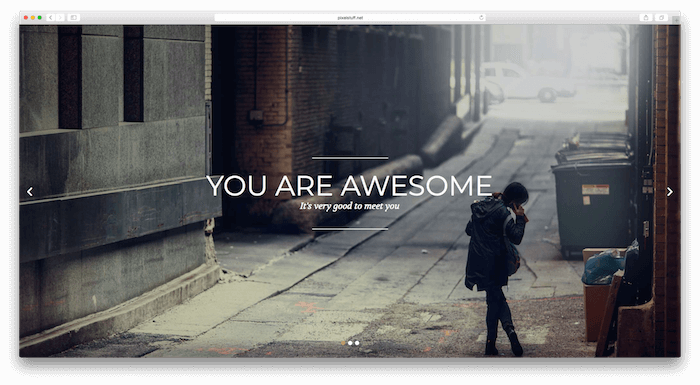Close the browser window with red button

click(26, 17)
